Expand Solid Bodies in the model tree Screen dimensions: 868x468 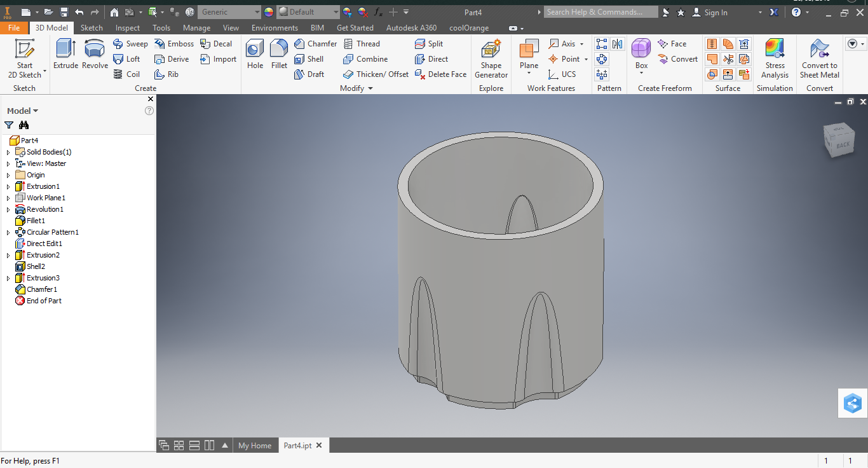[x=8, y=151]
